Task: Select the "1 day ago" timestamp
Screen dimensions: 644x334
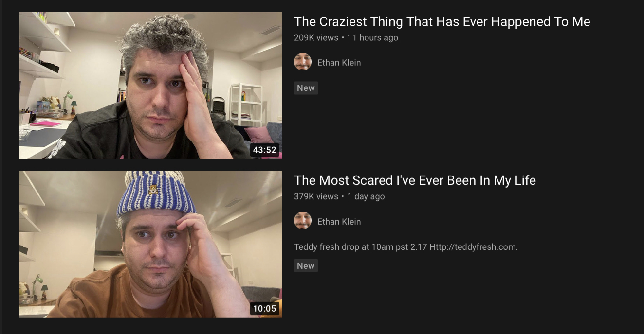Action: click(366, 196)
